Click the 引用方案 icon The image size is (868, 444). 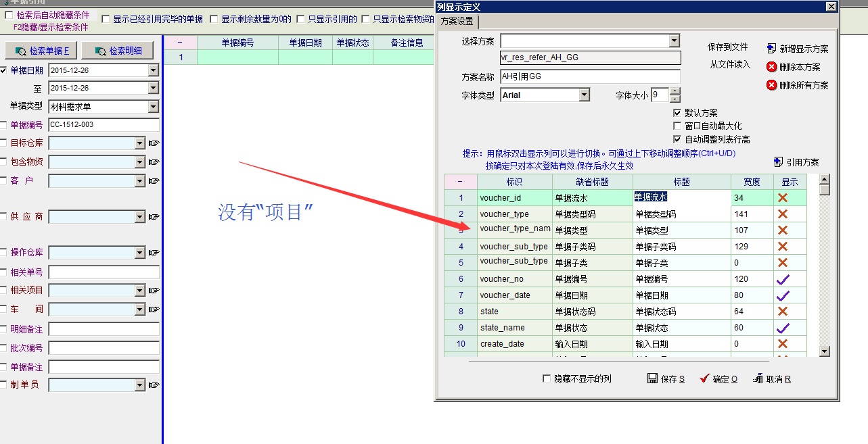[778, 162]
